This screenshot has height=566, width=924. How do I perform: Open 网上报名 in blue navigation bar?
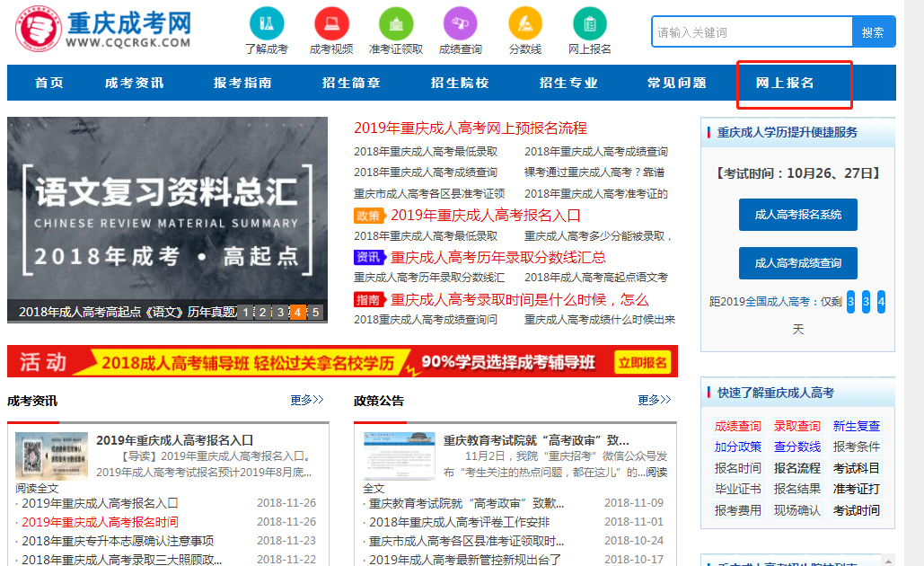click(786, 83)
